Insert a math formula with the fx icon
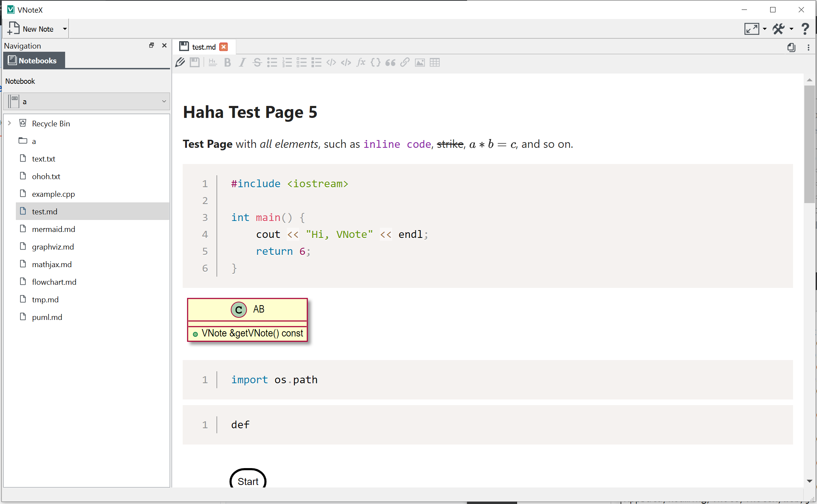Image resolution: width=817 pixels, height=504 pixels. (x=360, y=62)
